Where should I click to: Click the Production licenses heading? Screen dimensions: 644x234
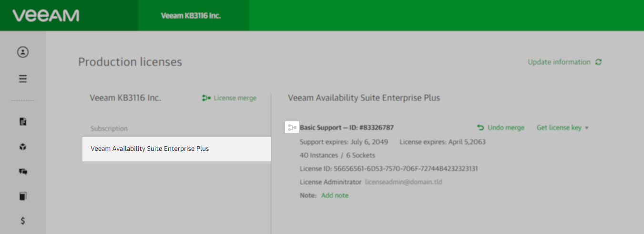tap(130, 62)
